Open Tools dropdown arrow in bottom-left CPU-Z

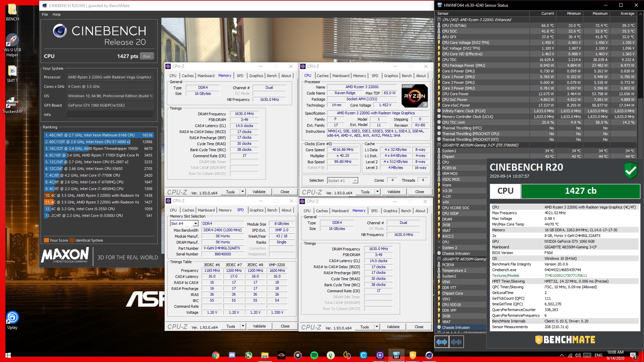[x=243, y=326]
